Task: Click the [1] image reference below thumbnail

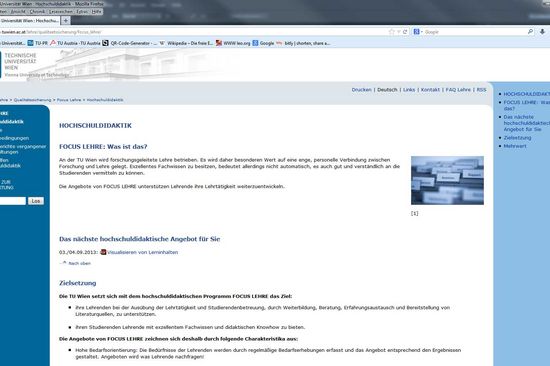Action: [415, 213]
